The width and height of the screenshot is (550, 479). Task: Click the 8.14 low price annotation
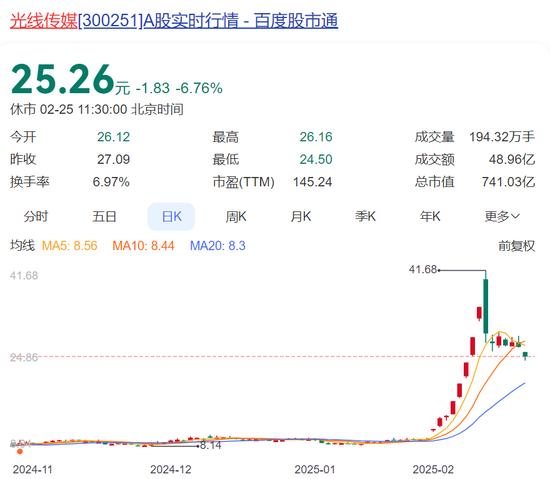pos(211,445)
